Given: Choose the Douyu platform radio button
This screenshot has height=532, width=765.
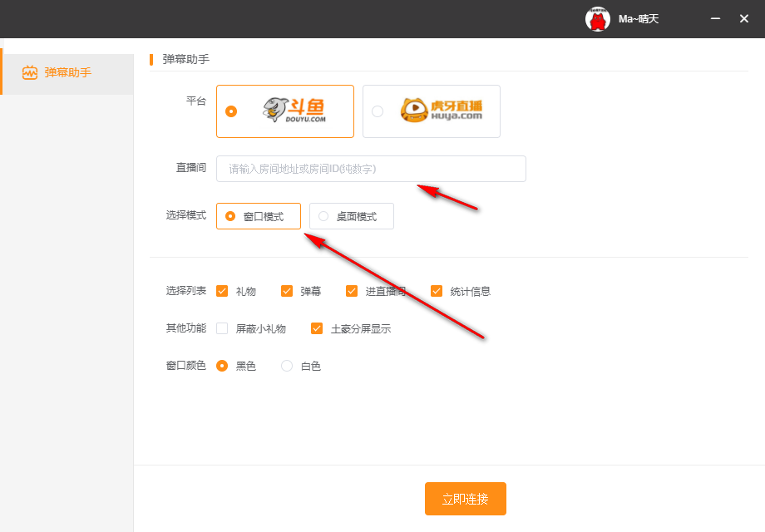Looking at the screenshot, I should tap(231, 111).
